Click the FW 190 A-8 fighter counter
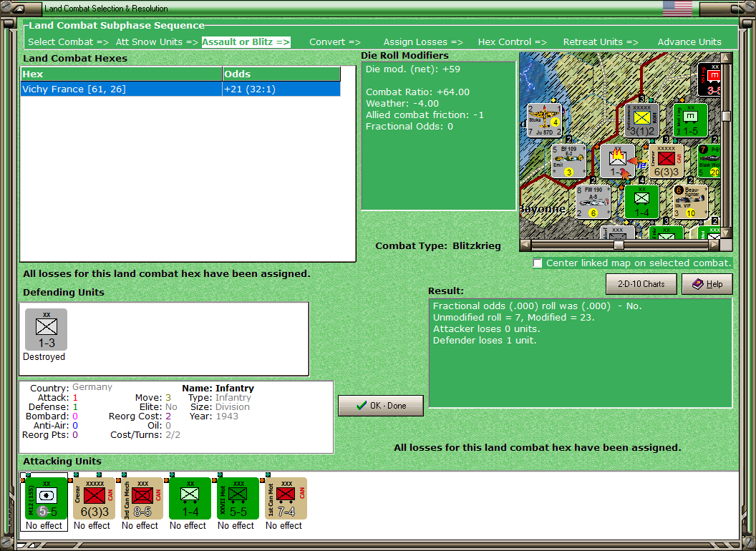The image size is (756, 551). 593,202
